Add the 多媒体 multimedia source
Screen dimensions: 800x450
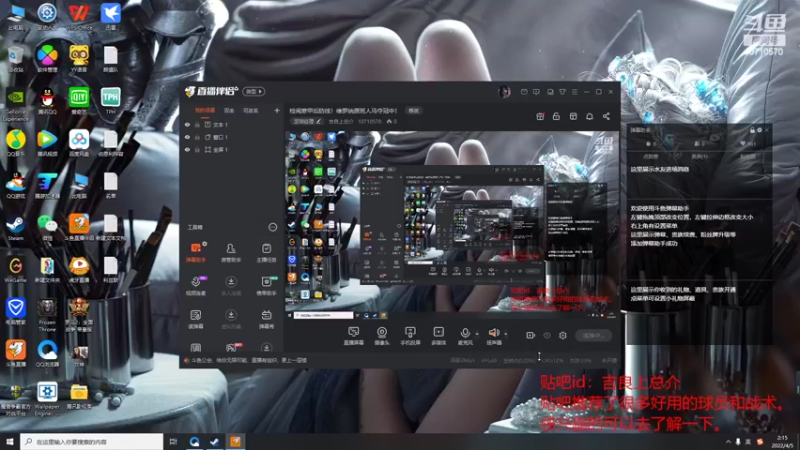click(x=439, y=336)
